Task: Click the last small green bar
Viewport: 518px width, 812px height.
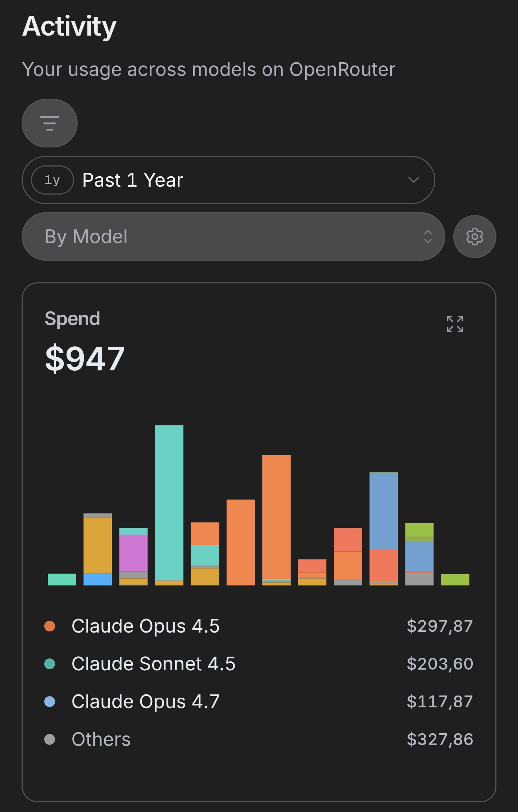Action: (455, 580)
